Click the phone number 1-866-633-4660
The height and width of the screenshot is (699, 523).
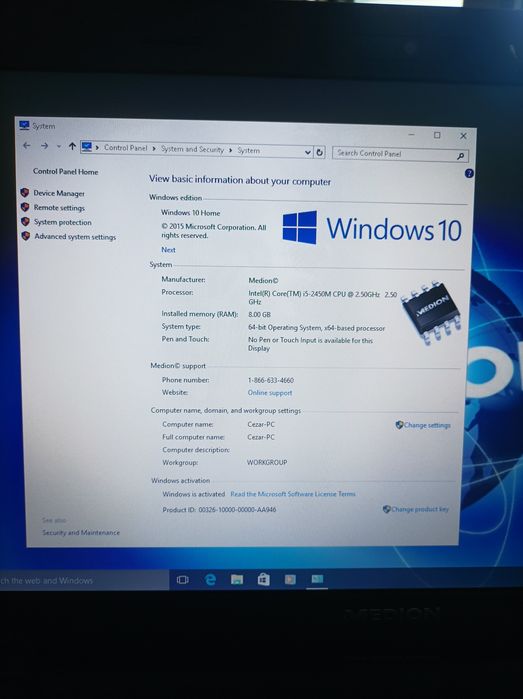(x=271, y=380)
